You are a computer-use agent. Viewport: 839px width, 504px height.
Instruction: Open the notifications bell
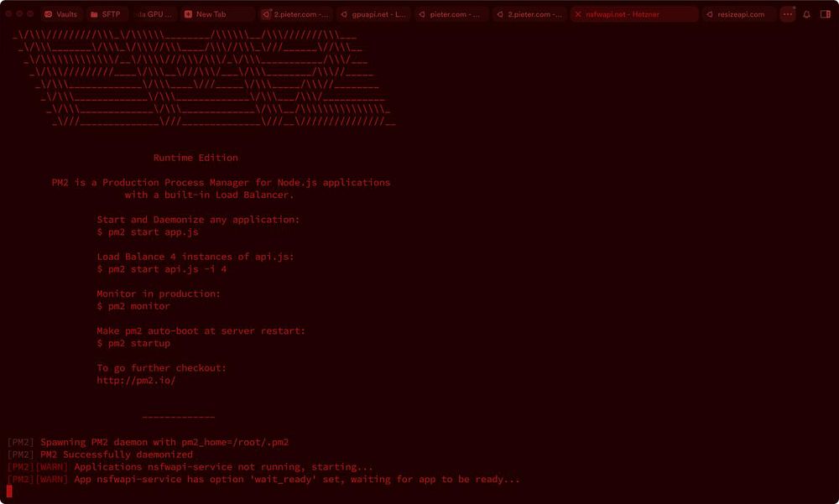coord(806,14)
